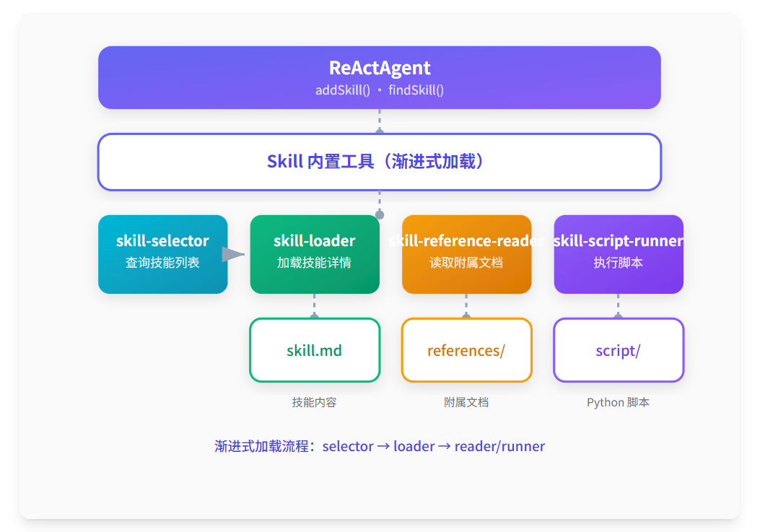Screen dimensions: 760x532
Task: Click the 读取附属文档 subtitle
Action: pyautogui.click(x=466, y=263)
